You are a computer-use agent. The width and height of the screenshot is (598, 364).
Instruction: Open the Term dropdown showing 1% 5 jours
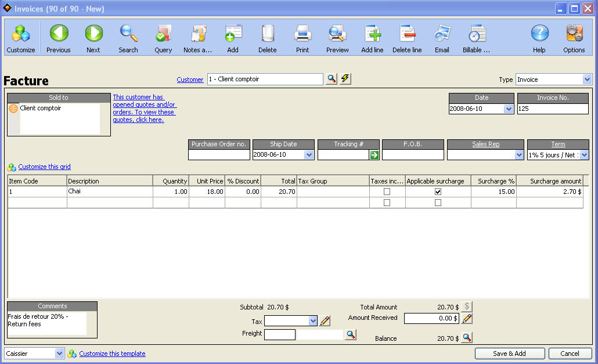(x=585, y=155)
